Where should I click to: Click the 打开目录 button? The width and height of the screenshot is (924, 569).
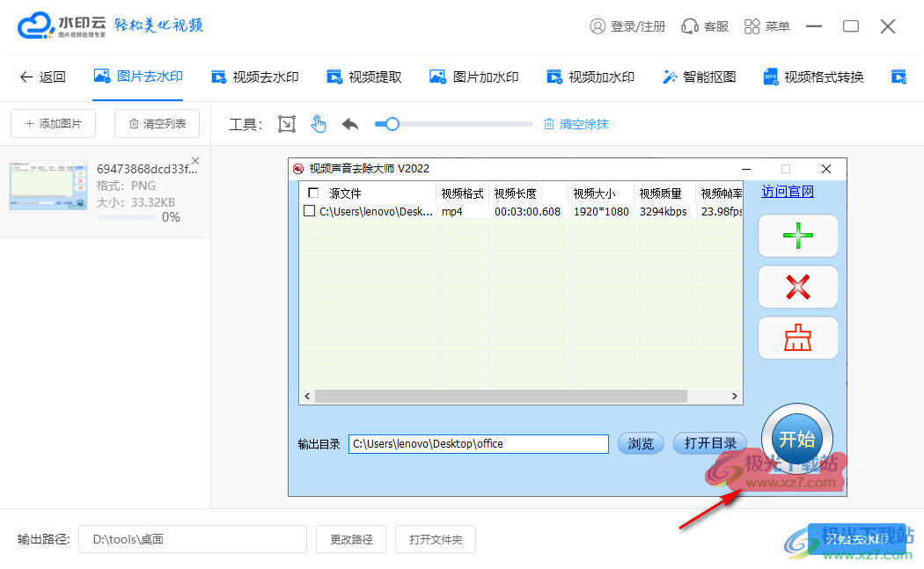[710, 443]
